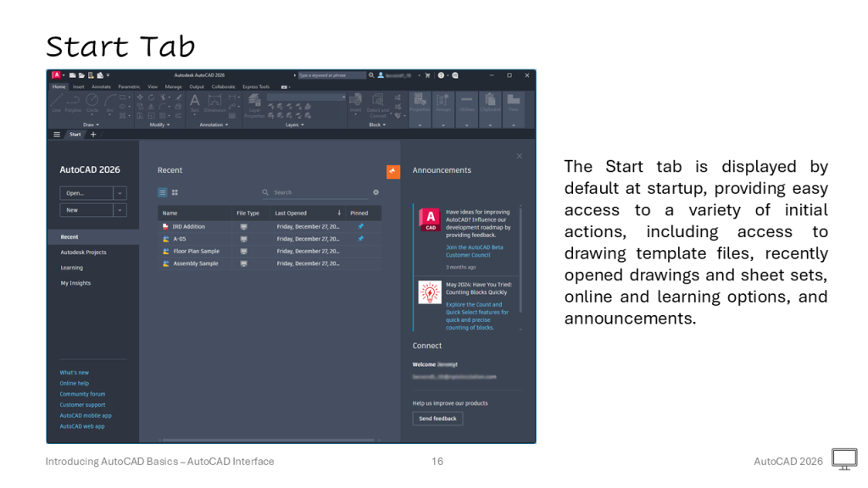868x488 pixels.
Task: Switch to the Annotate ribbon tab
Action: (101, 86)
